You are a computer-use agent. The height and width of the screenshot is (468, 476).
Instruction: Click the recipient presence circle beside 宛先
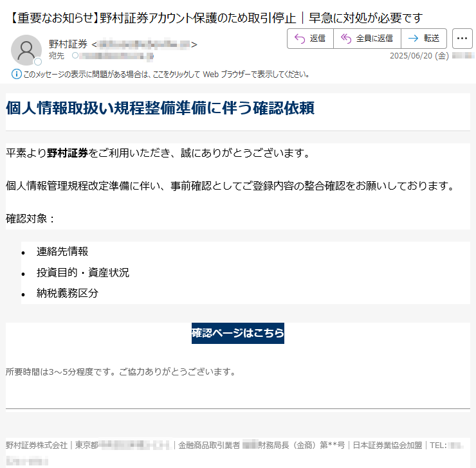(x=75, y=55)
